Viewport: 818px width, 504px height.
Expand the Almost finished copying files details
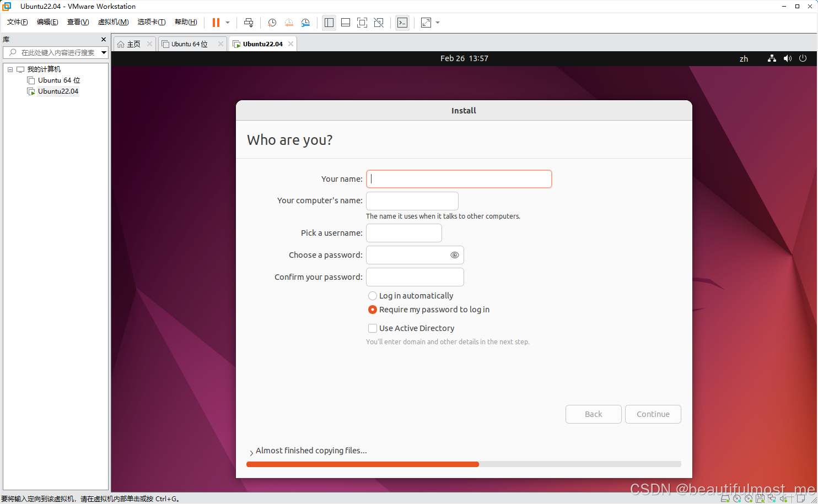(x=251, y=451)
